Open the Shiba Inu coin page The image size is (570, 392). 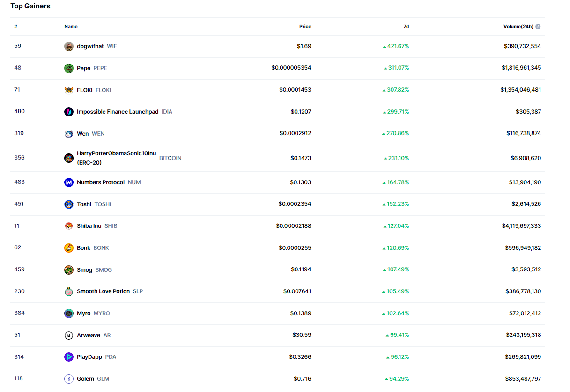coord(89,226)
